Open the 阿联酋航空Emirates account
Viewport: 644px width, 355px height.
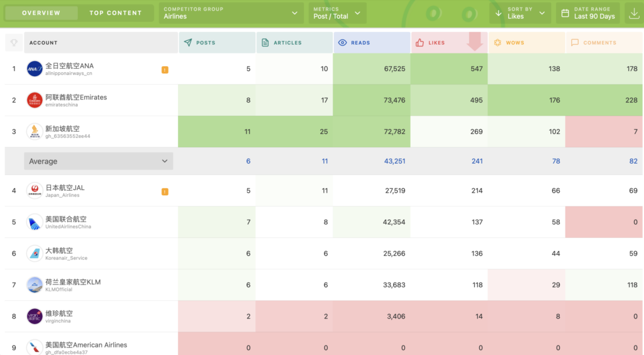[x=76, y=98]
